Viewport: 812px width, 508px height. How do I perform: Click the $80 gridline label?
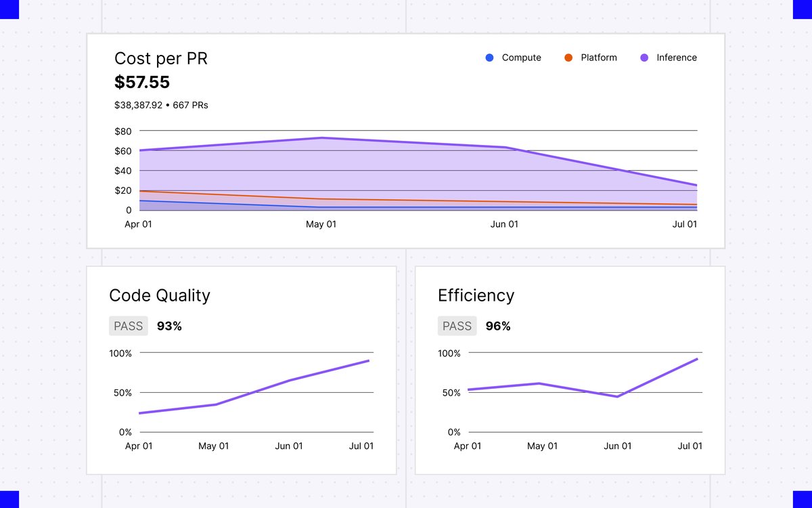123,131
